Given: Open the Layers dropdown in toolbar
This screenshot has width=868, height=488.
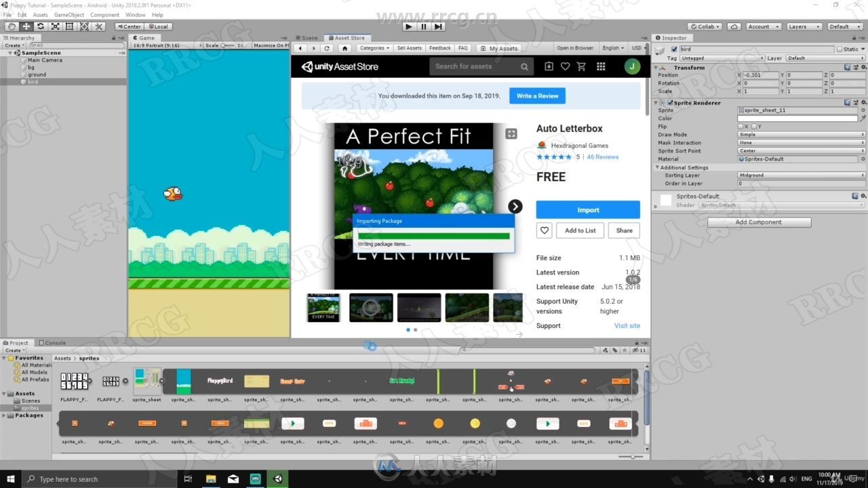Looking at the screenshot, I should click(x=804, y=26).
